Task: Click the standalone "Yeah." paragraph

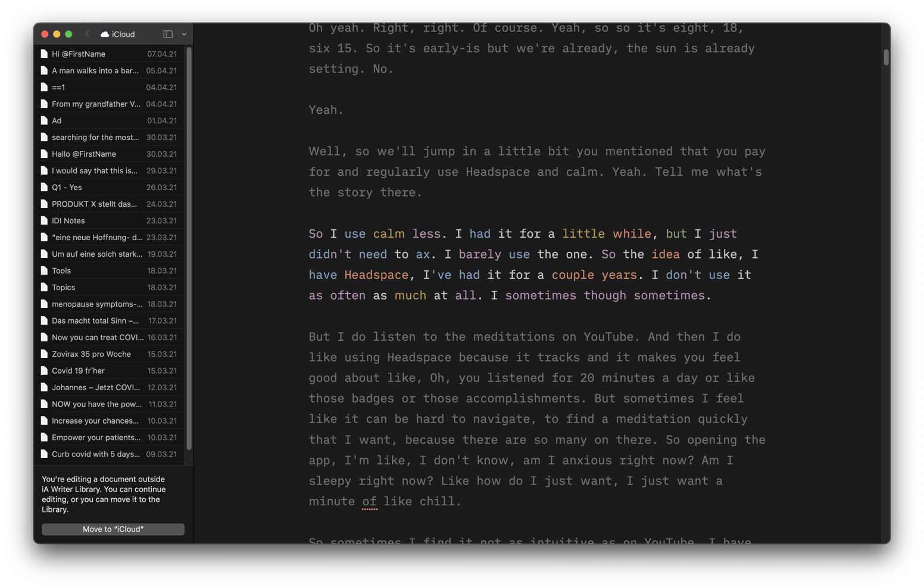Action: click(x=326, y=110)
